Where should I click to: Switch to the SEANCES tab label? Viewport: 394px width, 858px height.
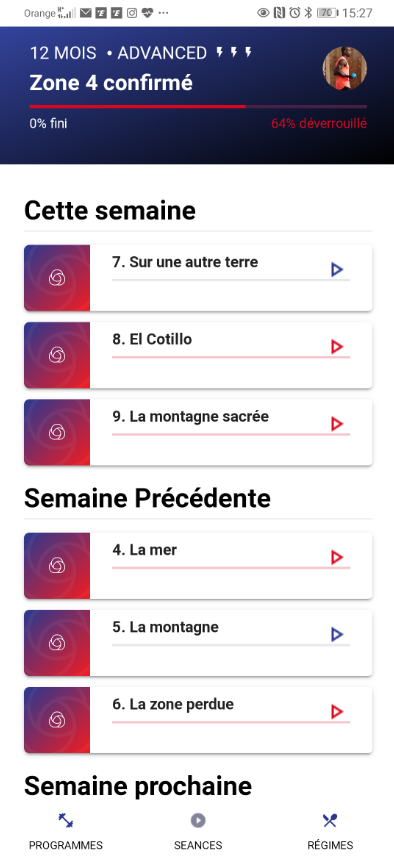pos(198,845)
